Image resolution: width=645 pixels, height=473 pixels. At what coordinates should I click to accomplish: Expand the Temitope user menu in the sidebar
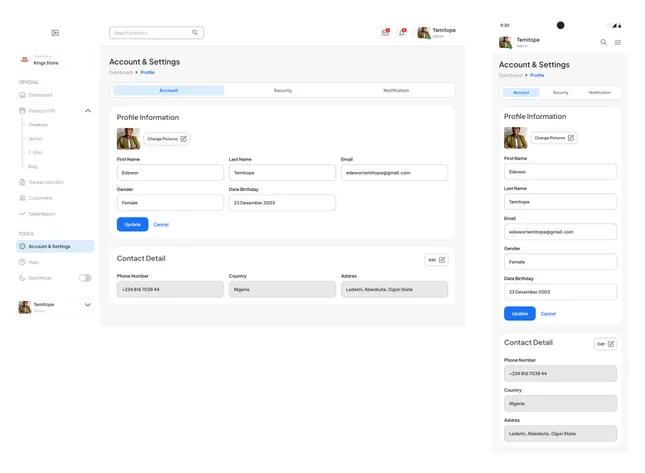[x=87, y=305]
